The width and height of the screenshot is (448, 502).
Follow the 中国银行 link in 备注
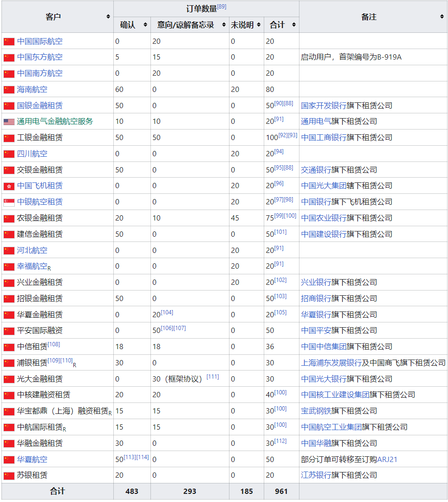pos(316,201)
